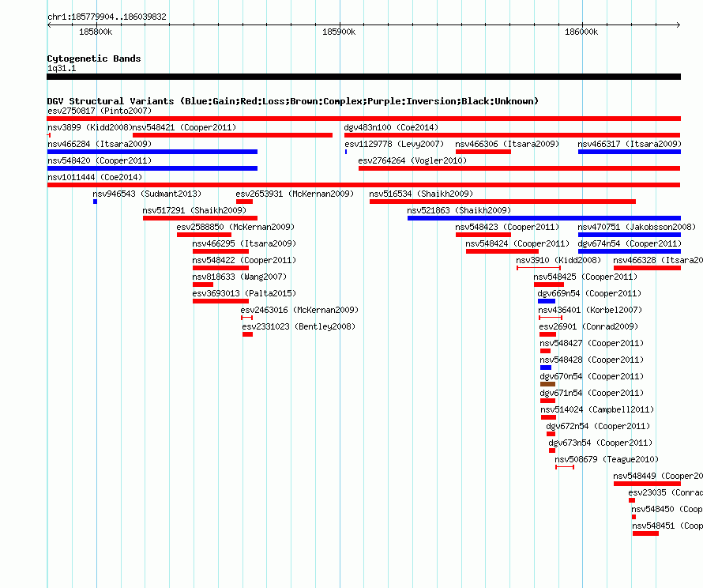Click the esv2750817 (Pinto2007) variant label
703x588 pixels.
pyautogui.click(x=100, y=111)
